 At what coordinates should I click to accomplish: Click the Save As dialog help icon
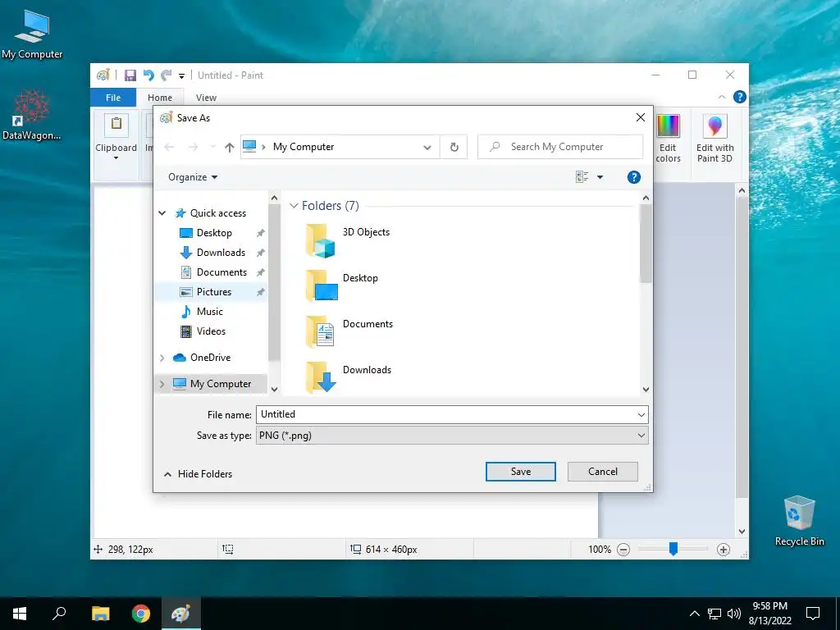634,177
